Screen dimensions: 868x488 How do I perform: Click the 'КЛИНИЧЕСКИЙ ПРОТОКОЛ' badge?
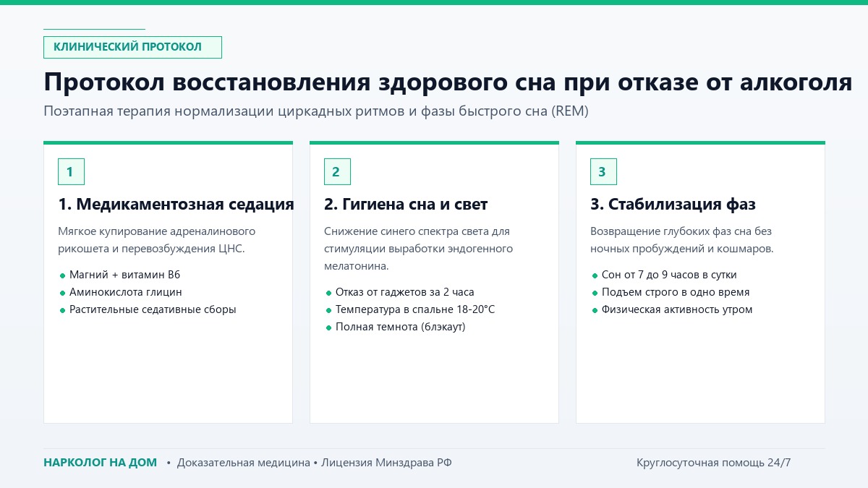click(x=132, y=47)
